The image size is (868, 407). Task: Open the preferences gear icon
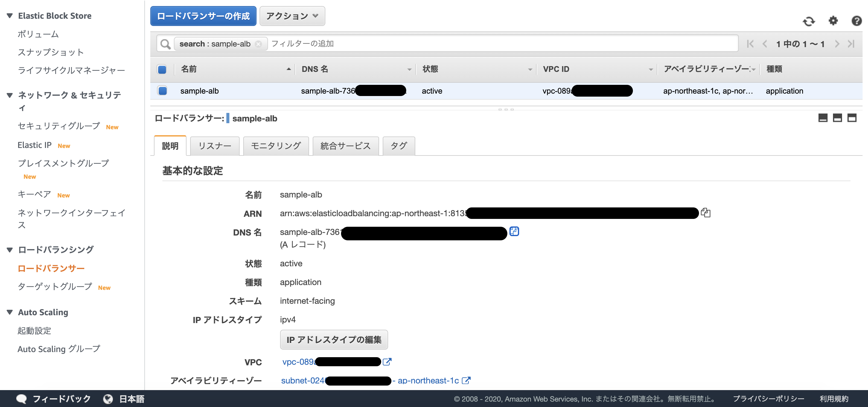click(833, 21)
